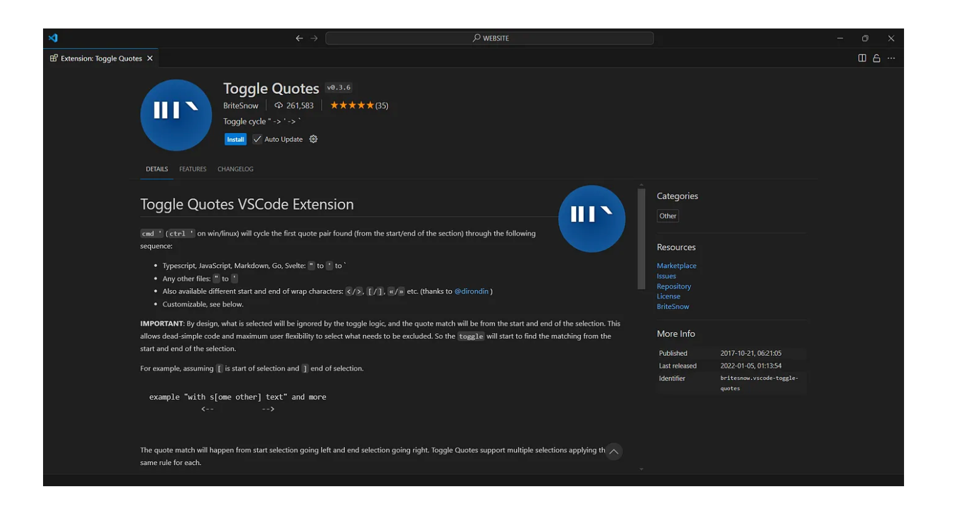
Task: Click the BriteSnow publisher name
Action: pyautogui.click(x=241, y=106)
